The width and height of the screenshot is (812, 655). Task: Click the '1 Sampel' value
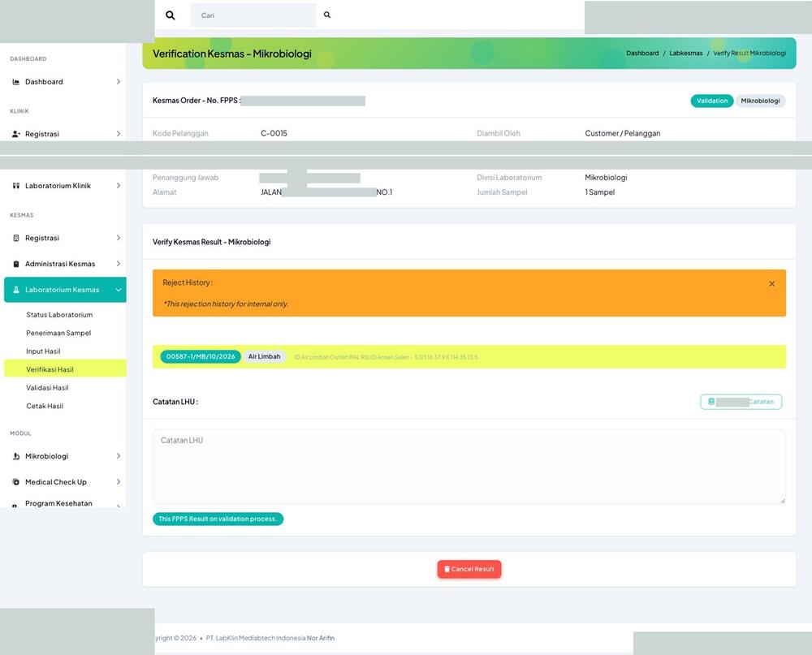(x=600, y=192)
